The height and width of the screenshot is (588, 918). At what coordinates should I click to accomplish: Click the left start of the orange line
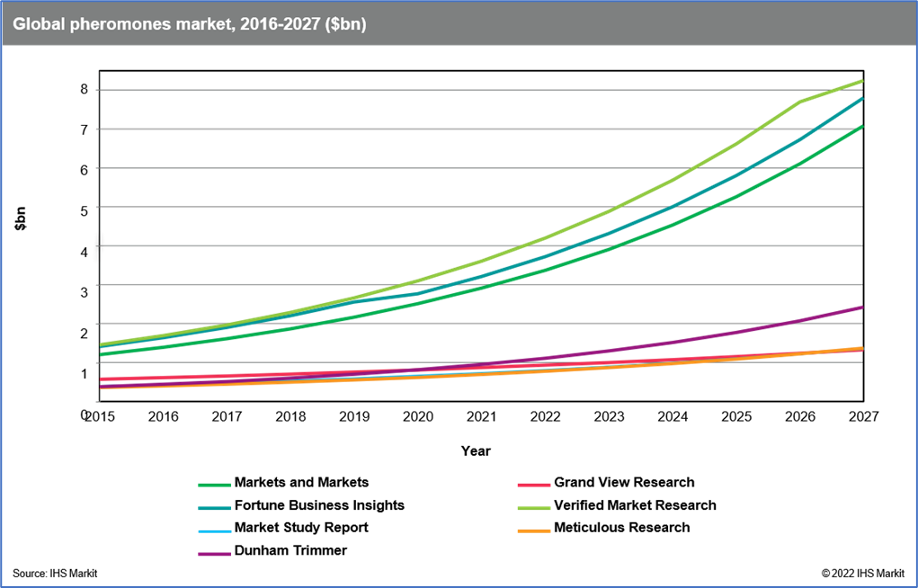pyautogui.click(x=102, y=388)
